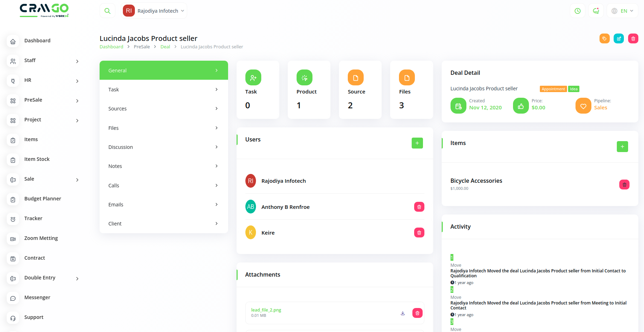Remove Keire from users
Viewport: 644px width, 332px height.
coord(419,233)
